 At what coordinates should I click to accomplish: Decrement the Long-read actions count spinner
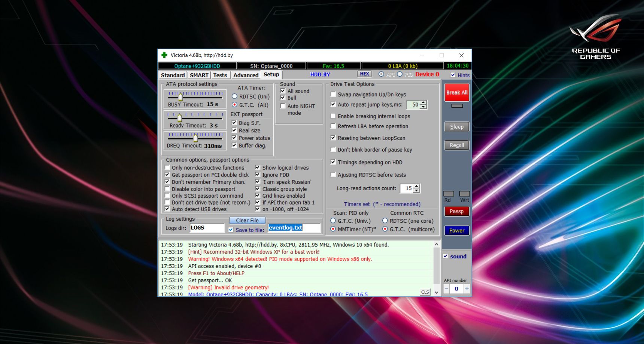[x=416, y=190]
